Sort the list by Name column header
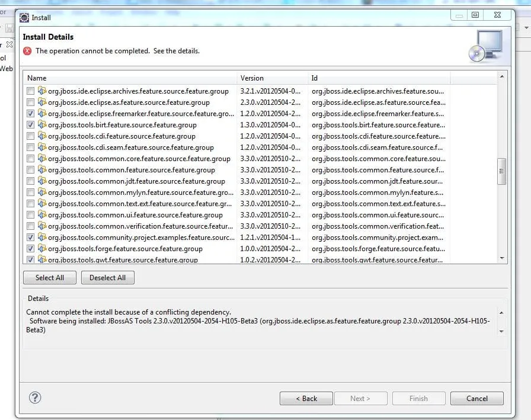This screenshot has width=531, height=420. [x=130, y=78]
